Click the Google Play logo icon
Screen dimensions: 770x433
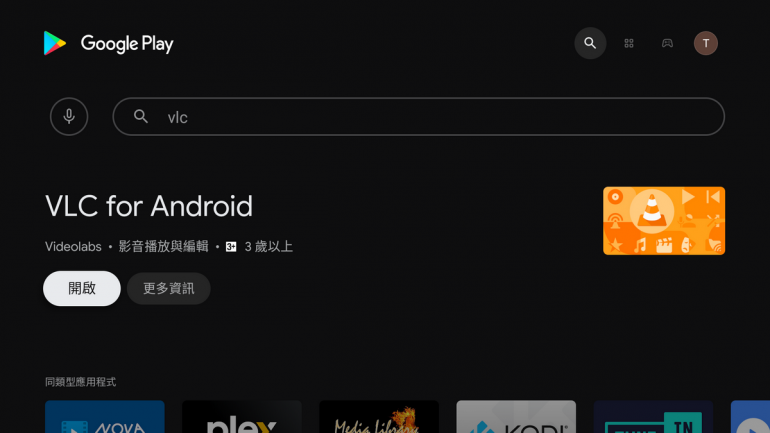coord(55,43)
